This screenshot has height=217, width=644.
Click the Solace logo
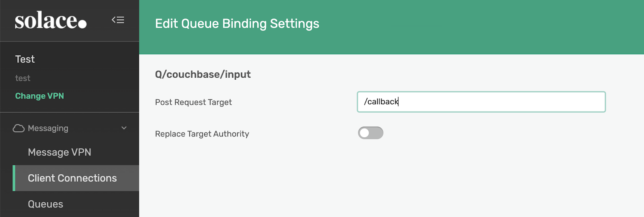51,20
